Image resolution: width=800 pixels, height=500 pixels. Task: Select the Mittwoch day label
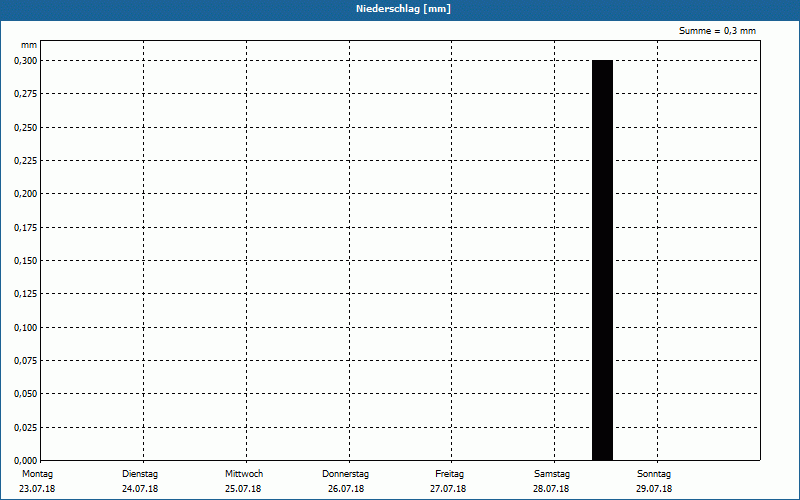[x=244, y=474]
